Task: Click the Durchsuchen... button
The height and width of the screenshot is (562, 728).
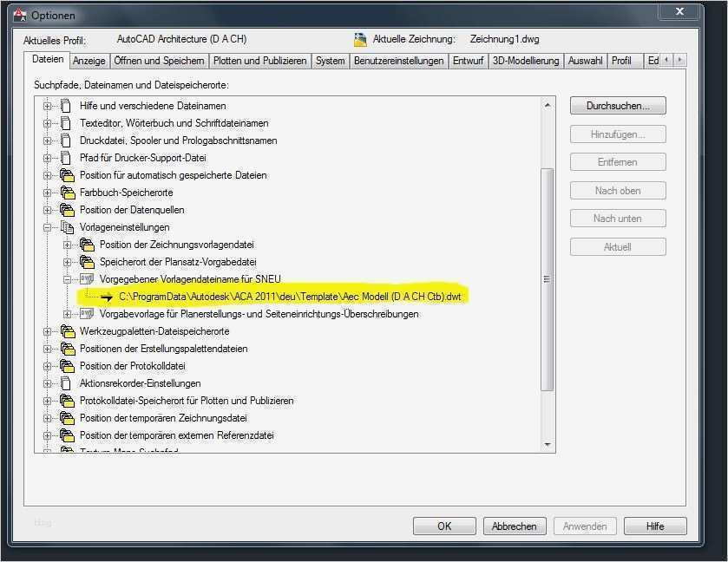Action: point(618,106)
